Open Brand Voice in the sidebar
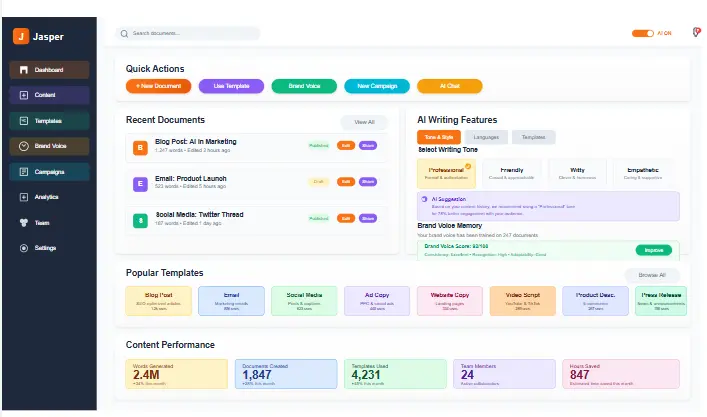This screenshot has width=707, height=417. click(49, 146)
